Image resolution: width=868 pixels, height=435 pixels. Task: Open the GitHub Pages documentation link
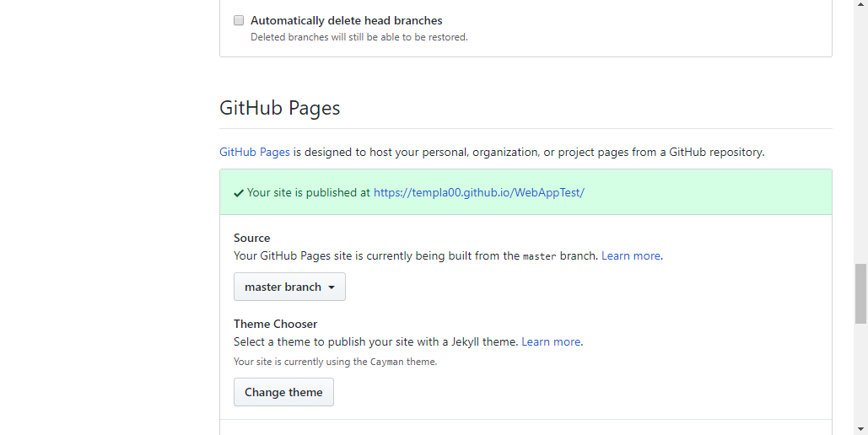tap(254, 153)
